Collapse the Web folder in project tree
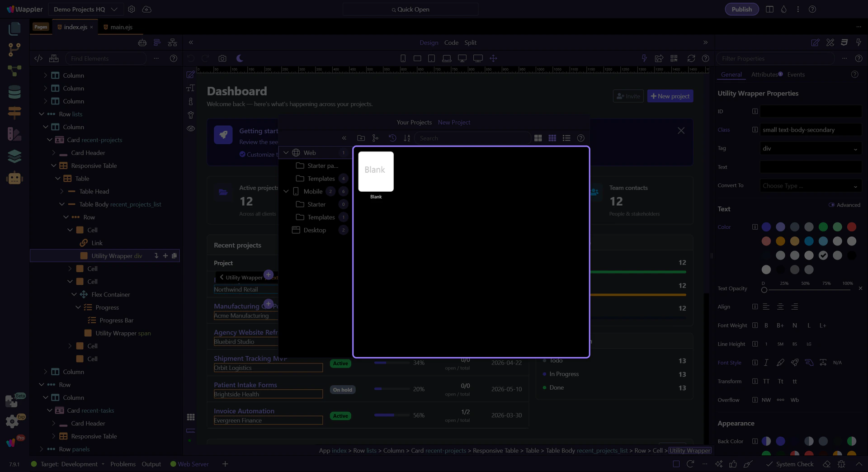Viewport: 868px width, 472px height. pyautogui.click(x=286, y=153)
